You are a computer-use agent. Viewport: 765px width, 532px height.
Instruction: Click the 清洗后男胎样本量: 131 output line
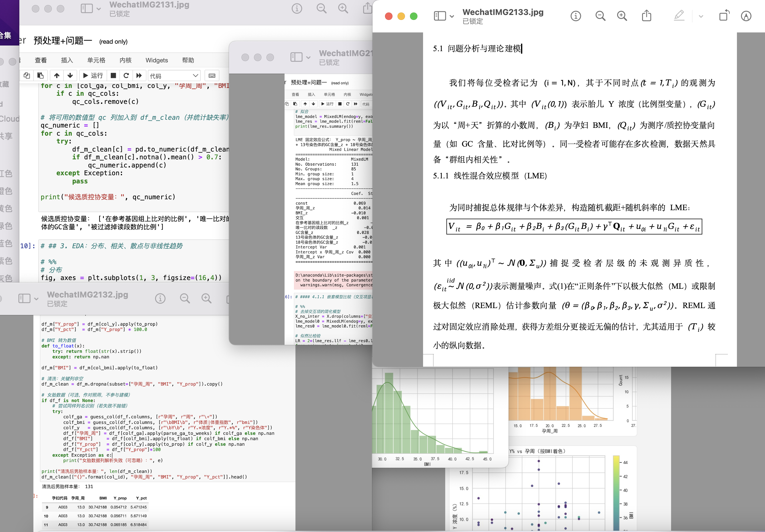tap(68, 486)
